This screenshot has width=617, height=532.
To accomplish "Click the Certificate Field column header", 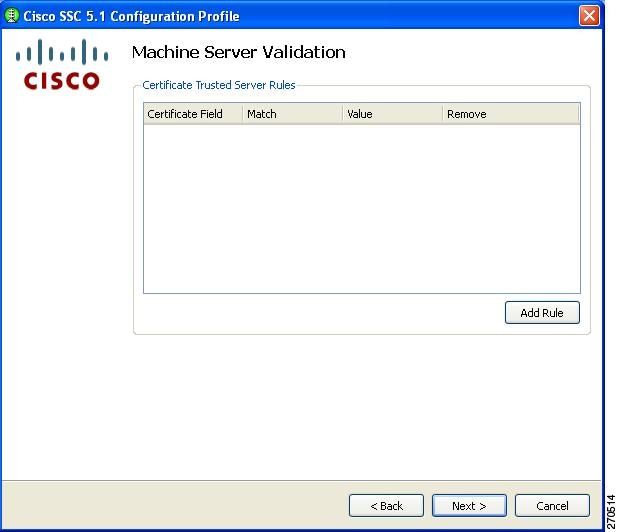I will [x=193, y=114].
